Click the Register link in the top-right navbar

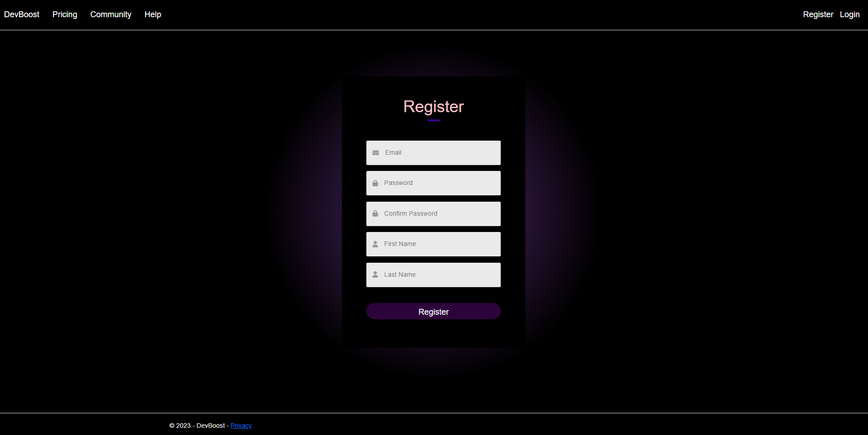(818, 14)
